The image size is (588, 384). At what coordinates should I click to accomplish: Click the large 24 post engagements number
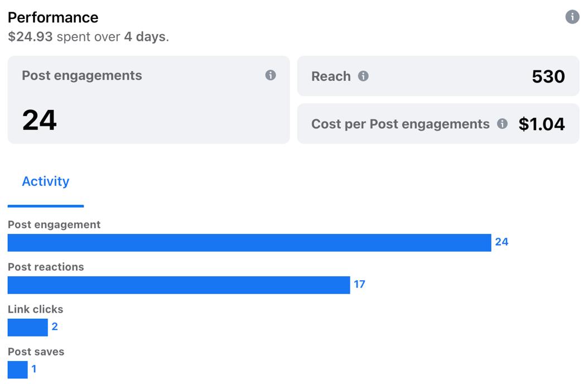point(40,120)
